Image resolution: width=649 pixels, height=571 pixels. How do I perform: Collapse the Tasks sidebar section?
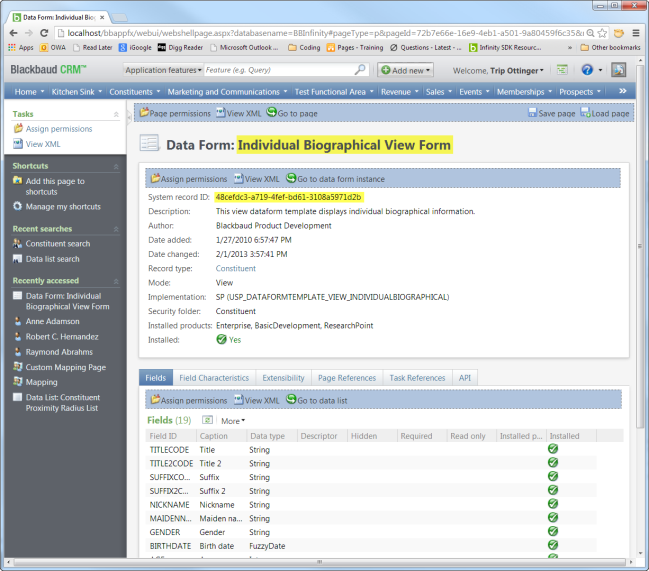click(x=115, y=114)
